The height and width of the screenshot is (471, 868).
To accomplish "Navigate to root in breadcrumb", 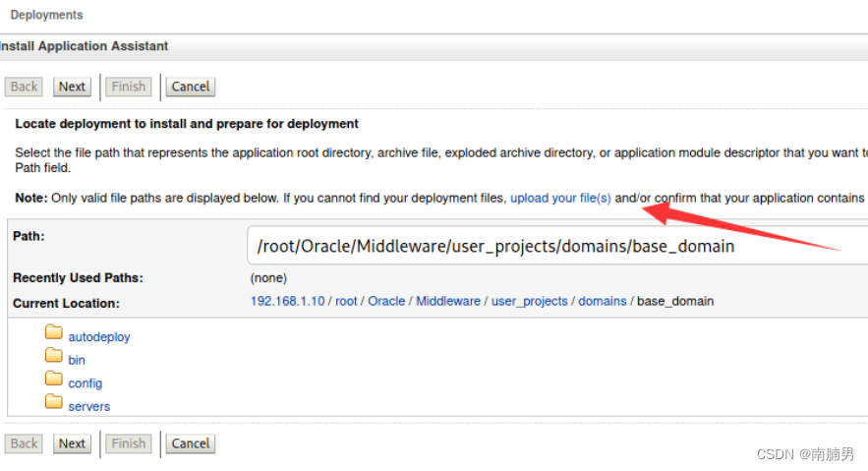I will pyautogui.click(x=346, y=301).
